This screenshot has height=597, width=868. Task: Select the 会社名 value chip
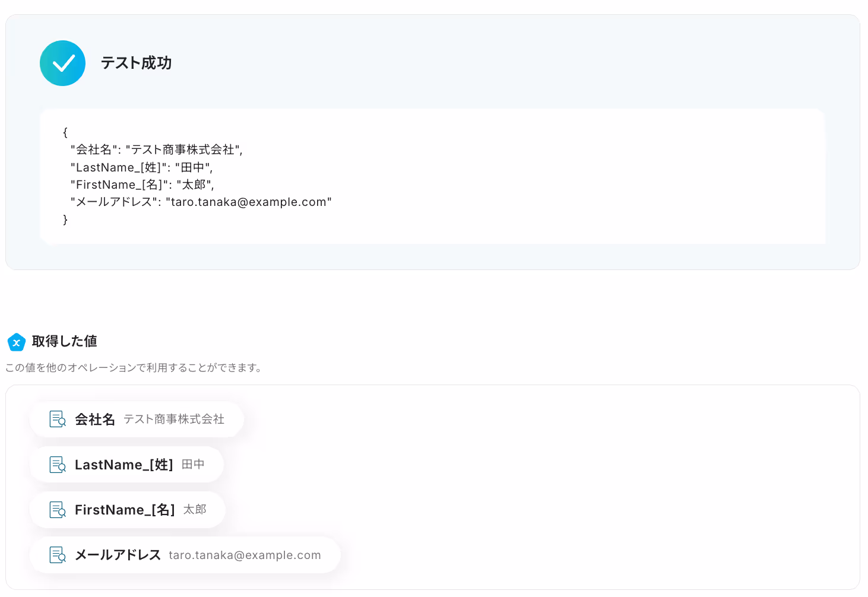coord(137,420)
